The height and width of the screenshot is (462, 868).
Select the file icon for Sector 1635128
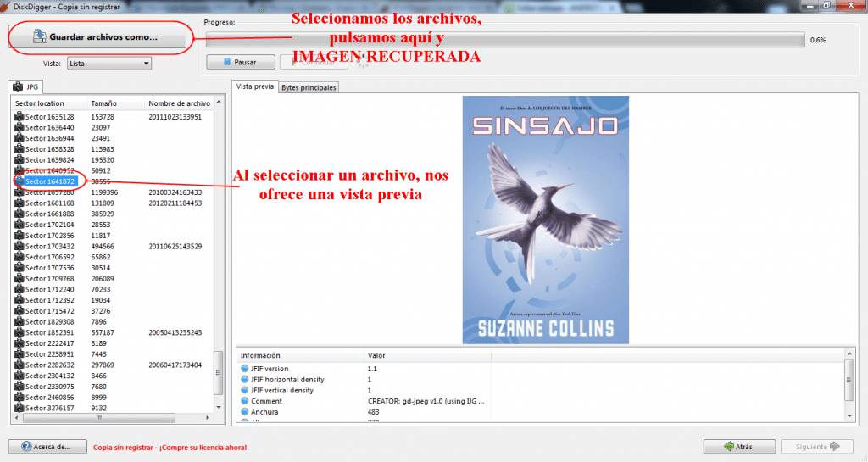coord(19,117)
